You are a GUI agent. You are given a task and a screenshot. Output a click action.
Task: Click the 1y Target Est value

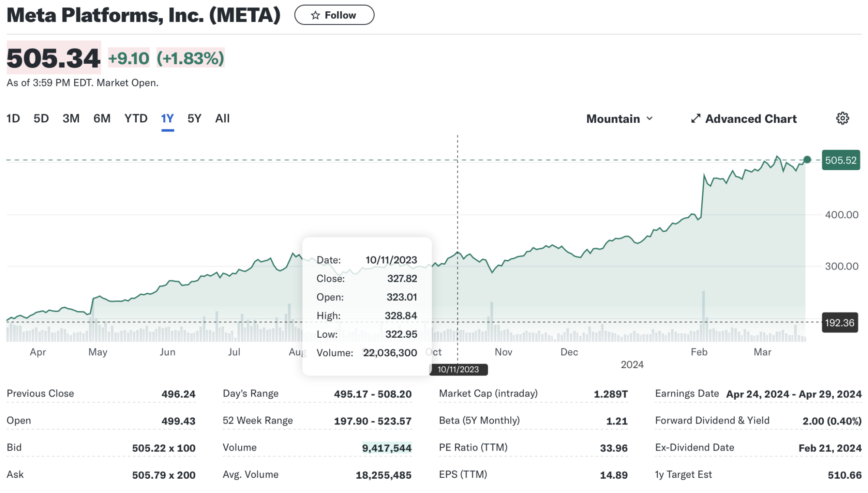point(844,475)
